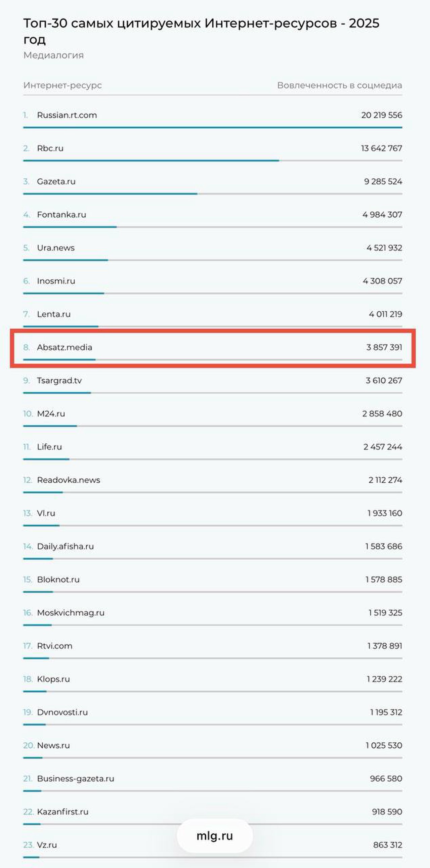The image size is (430, 868).
Task: Click the 20 219 556 engagement value
Action: point(382,115)
